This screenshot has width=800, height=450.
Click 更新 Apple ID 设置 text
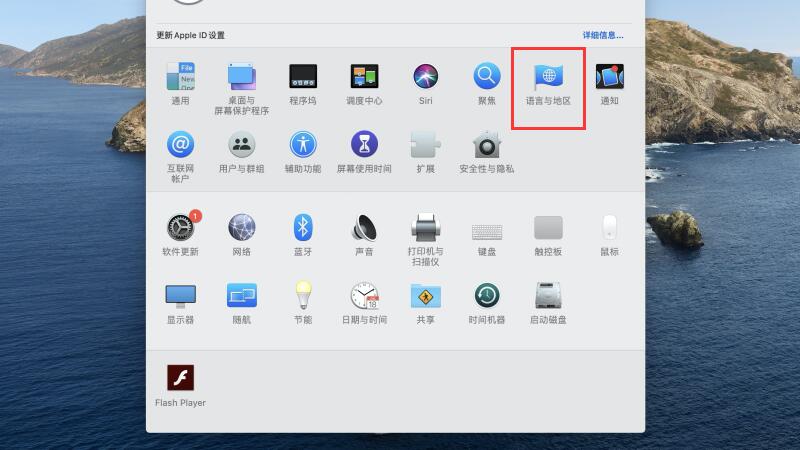point(191,35)
